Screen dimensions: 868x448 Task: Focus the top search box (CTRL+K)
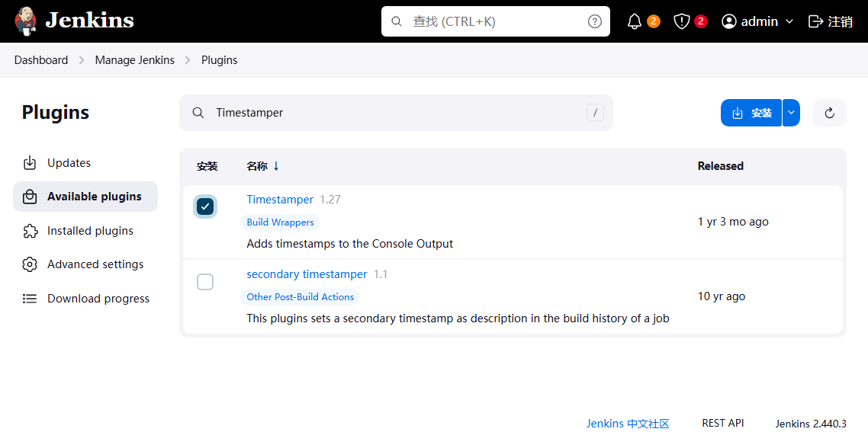[496, 21]
